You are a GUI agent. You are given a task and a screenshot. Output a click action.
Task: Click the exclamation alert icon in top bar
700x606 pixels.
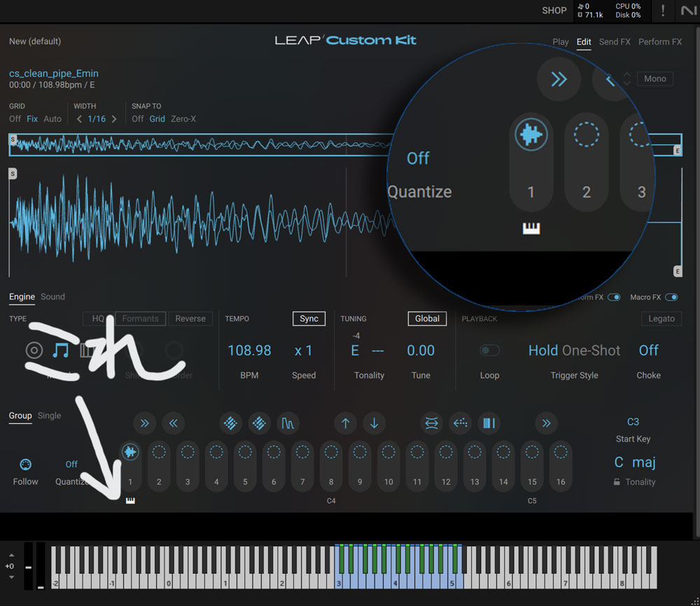[663, 11]
